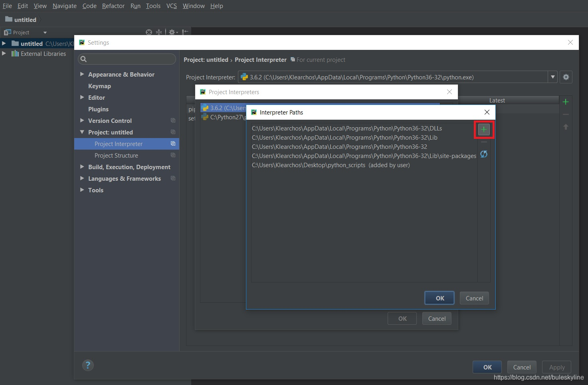This screenshot has width=588, height=385.
Task: Open the Refactor menu
Action: [113, 6]
